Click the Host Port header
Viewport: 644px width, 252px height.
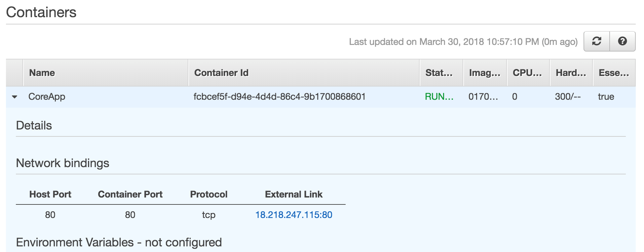[x=50, y=194]
